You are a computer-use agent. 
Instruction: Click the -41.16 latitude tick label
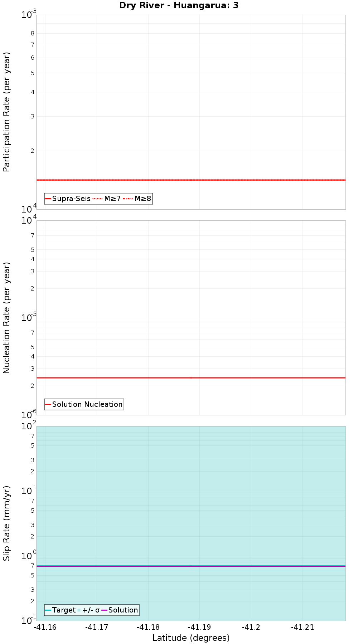45,627
